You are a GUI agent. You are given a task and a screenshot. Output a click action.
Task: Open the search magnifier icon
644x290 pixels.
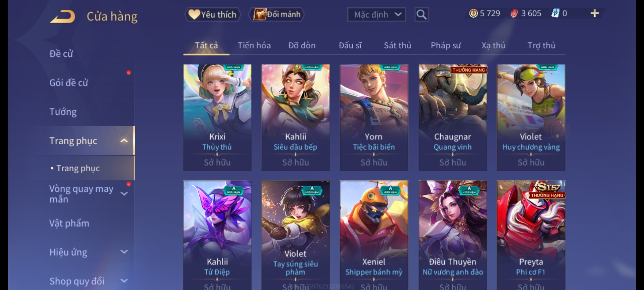(x=421, y=15)
